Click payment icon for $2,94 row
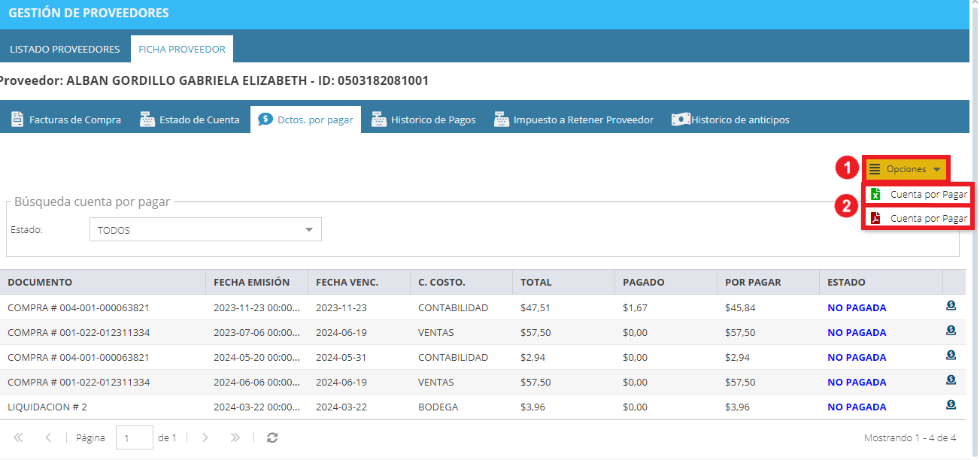This screenshot has height=460, width=980. 951,356
